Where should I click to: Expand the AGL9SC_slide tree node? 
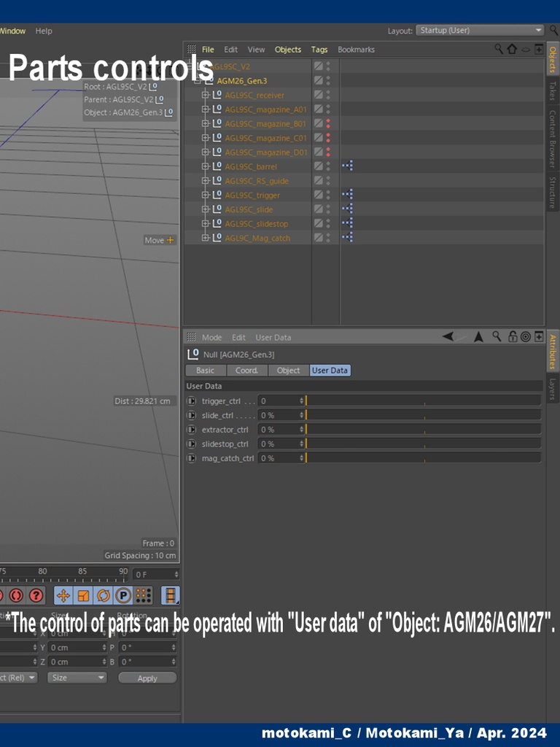point(205,209)
